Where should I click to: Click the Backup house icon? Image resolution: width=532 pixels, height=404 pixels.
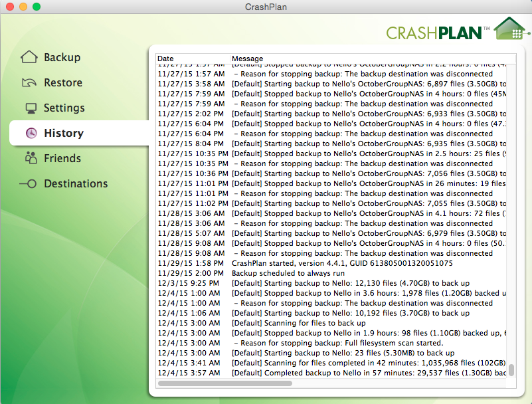[x=29, y=57]
